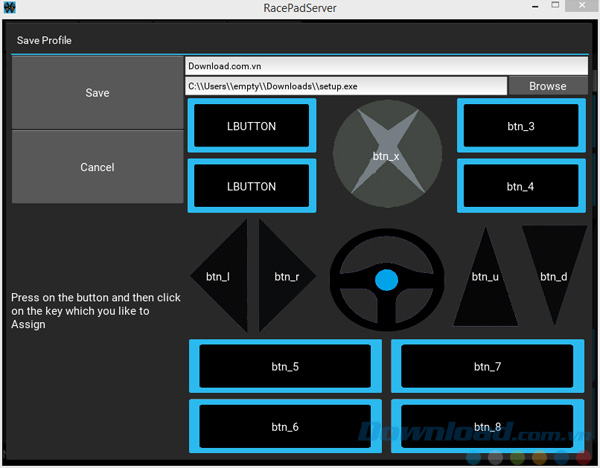
Task: Browse for an executable file
Action: coord(547,86)
